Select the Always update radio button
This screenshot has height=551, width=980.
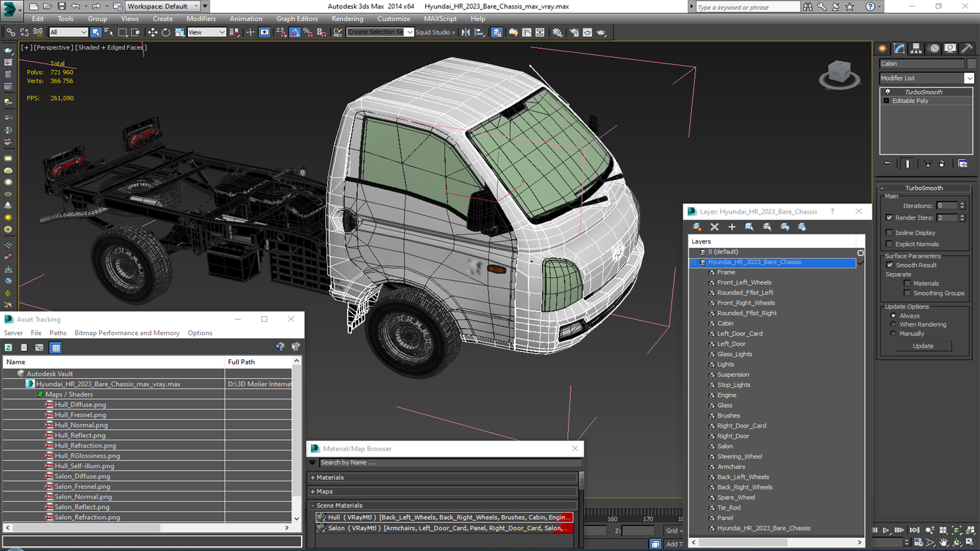[x=893, y=315]
